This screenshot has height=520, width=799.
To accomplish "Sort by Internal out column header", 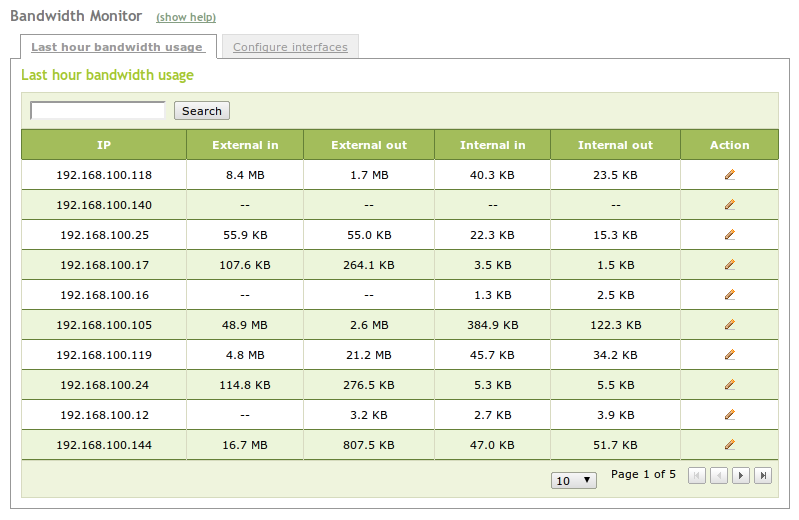I will [x=615, y=145].
